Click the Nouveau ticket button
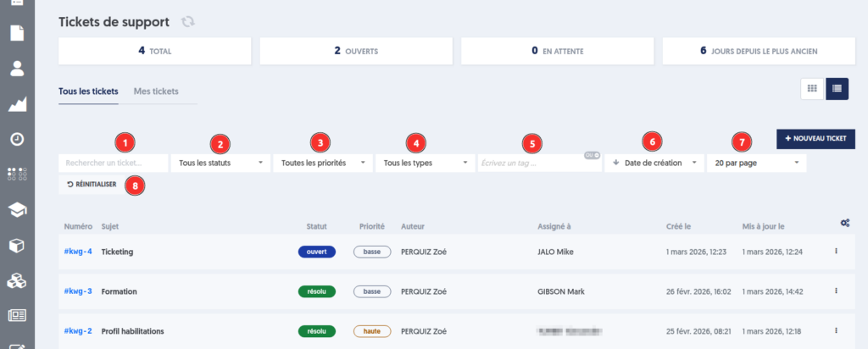The height and width of the screenshot is (349, 868). coord(815,138)
